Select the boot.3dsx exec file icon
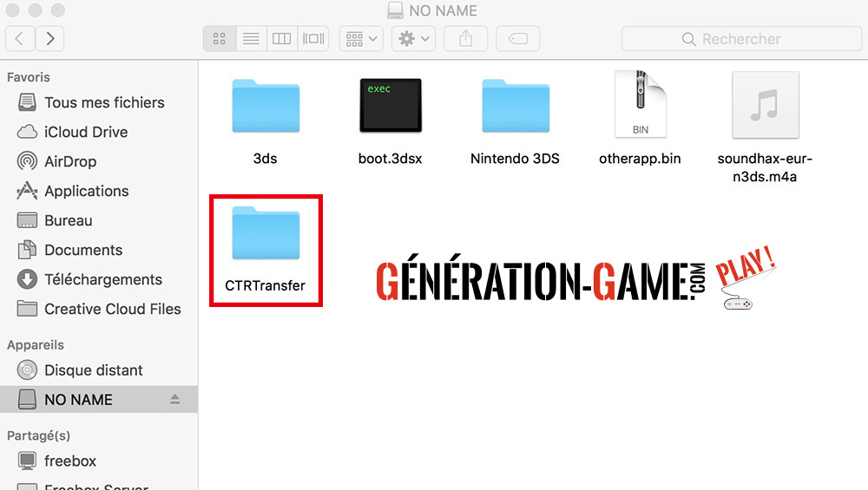The height and width of the screenshot is (490, 868). pos(391,105)
